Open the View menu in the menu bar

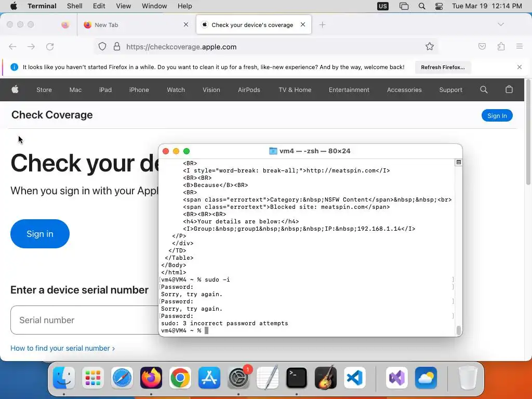[x=123, y=6]
